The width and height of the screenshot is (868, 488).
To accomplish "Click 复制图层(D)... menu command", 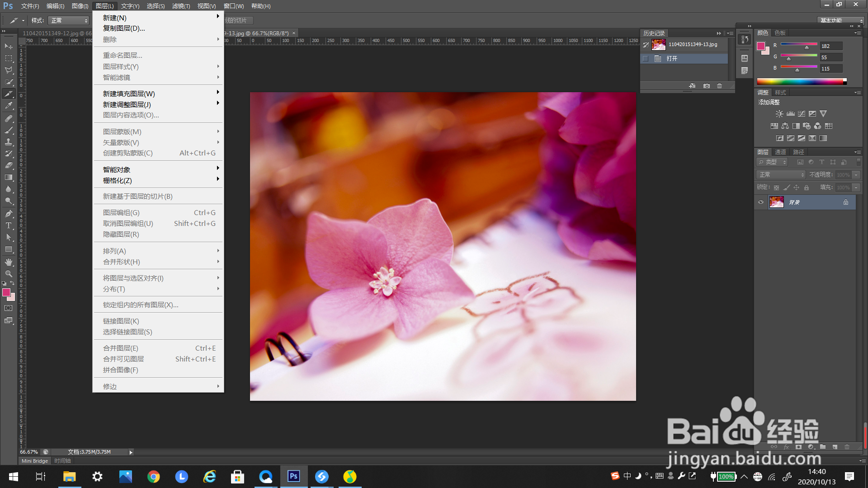I will [x=124, y=28].
